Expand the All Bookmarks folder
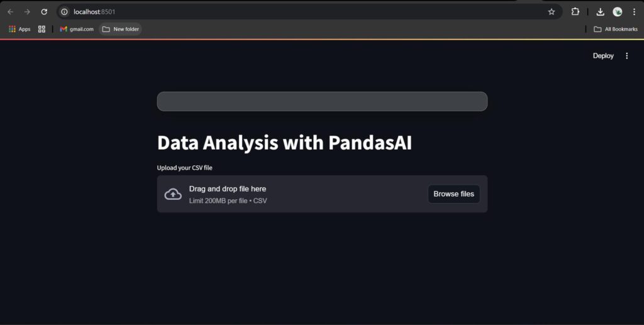 click(616, 29)
